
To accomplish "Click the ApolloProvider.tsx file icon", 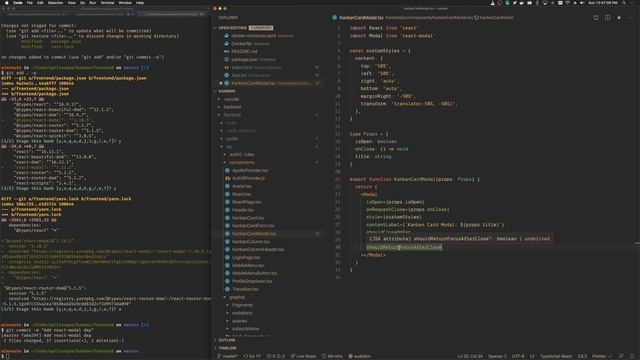I will (227, 171).
